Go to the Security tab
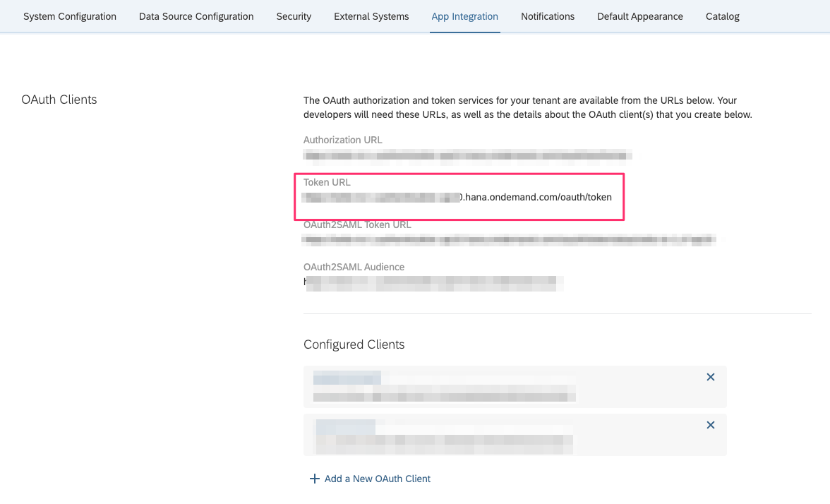 294,16
